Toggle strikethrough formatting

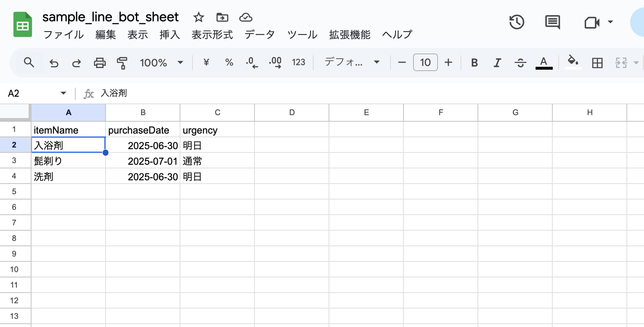(520, 63)
